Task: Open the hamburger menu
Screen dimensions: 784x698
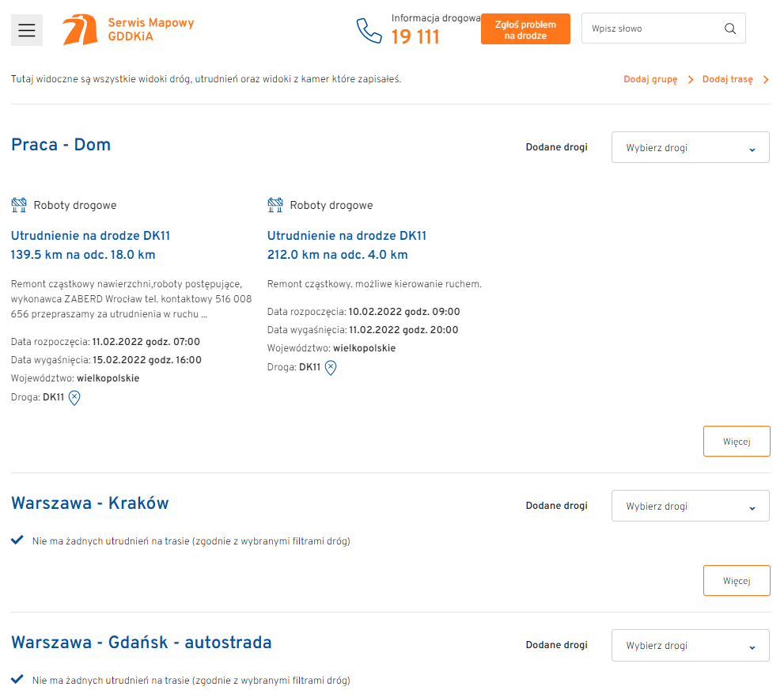Action: (x=27, y=30)
